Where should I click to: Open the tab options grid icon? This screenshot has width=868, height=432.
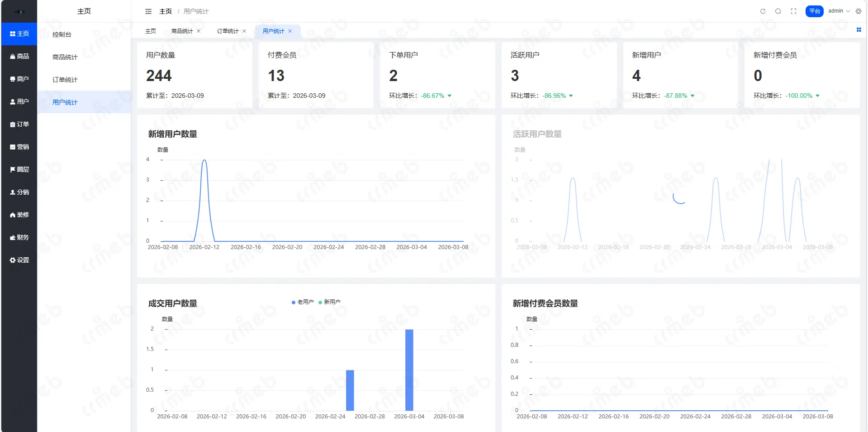(859, 30)
